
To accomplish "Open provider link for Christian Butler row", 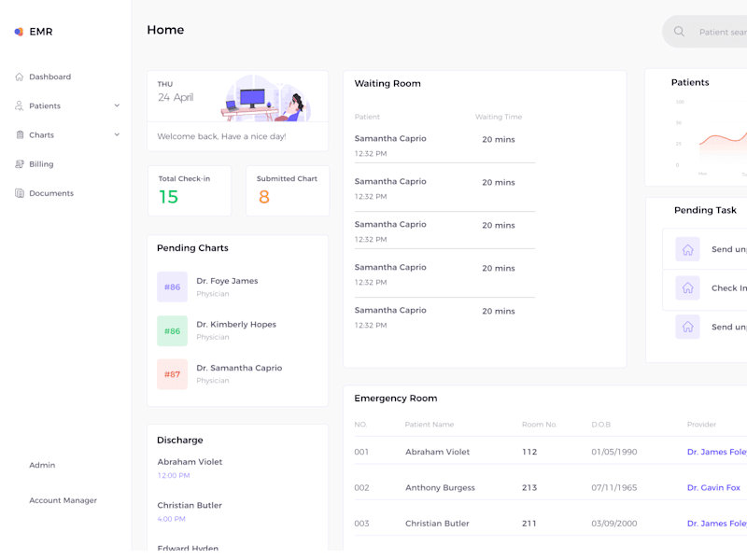I will click(717, 524).
